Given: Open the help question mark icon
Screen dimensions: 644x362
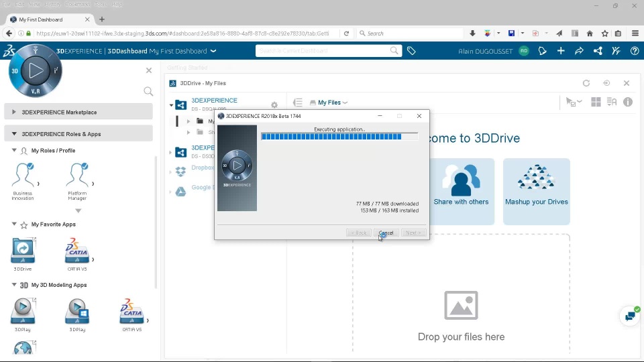Looking at the screenshot, I should coord(635,51).
